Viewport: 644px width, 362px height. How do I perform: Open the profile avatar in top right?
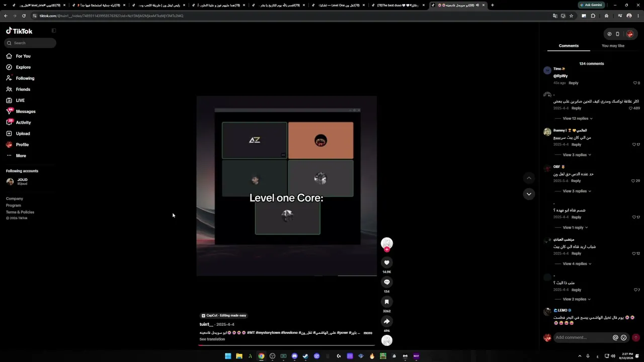(x=629, y=34)
